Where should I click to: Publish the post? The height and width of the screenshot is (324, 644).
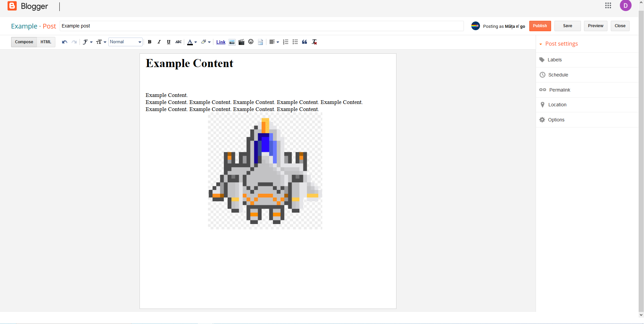pos(540,26)
